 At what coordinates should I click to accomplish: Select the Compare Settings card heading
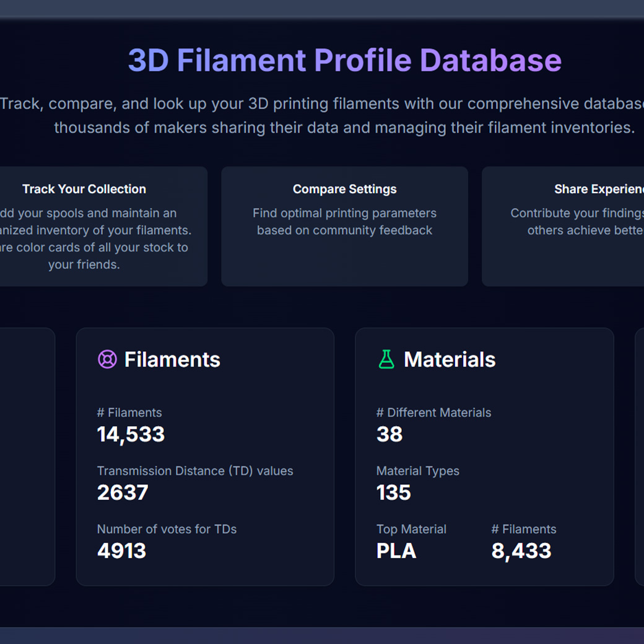[344, 189]
